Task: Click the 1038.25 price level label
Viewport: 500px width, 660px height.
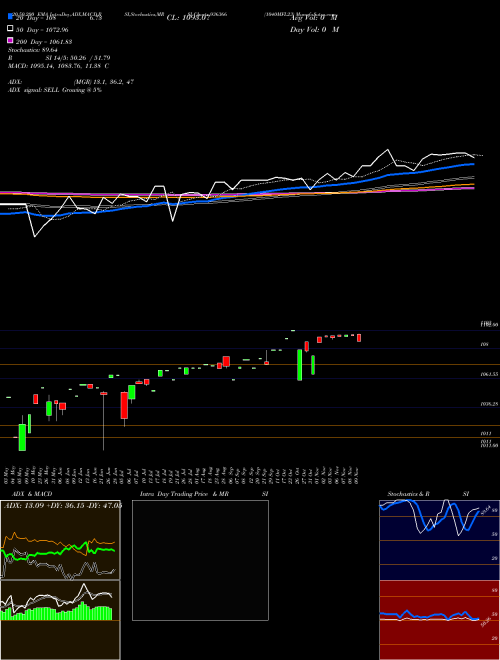Action: pos(489,404)
